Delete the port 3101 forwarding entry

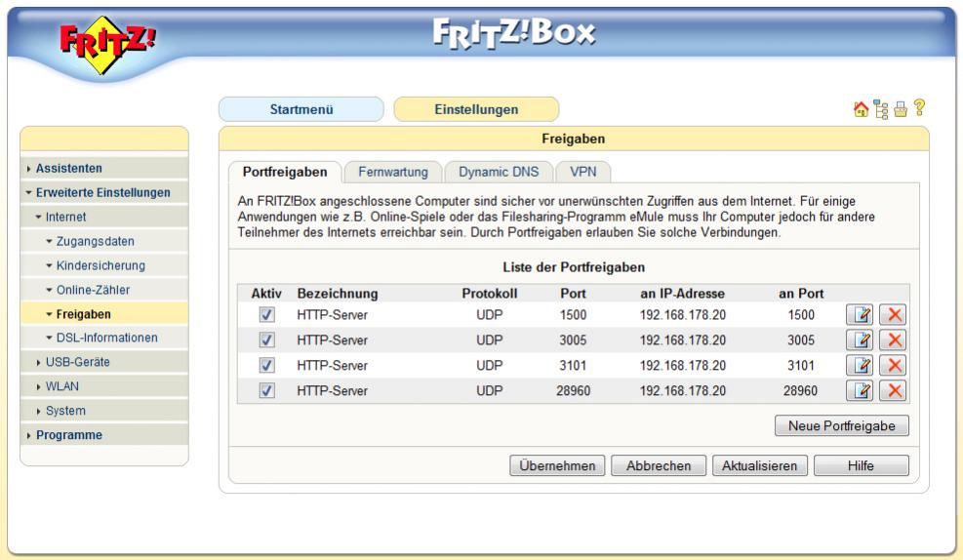pos(894,365)
